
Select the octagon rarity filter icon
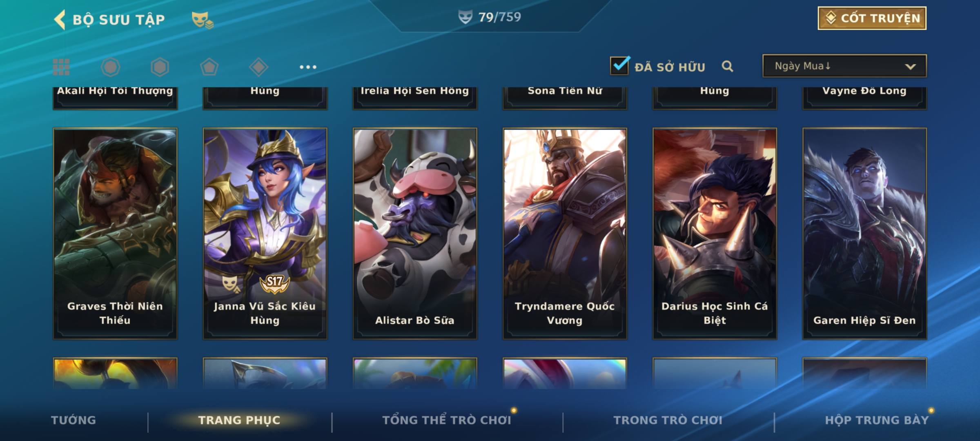point(111,67)
